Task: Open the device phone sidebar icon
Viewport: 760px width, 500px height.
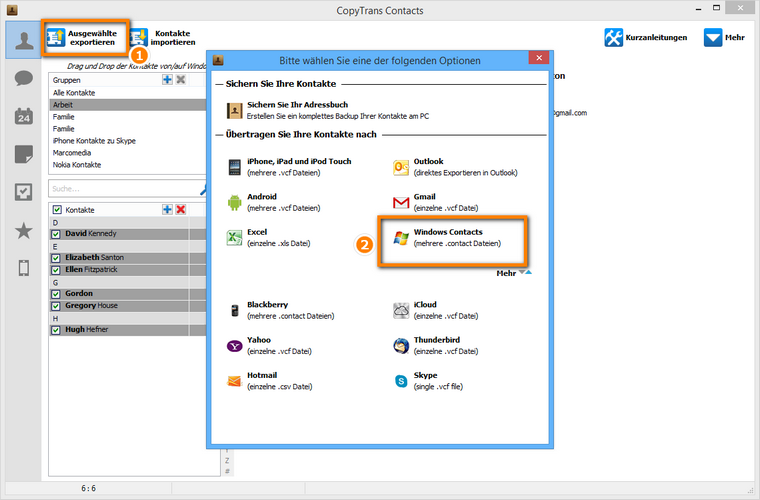Action: [x=23, y=267]
